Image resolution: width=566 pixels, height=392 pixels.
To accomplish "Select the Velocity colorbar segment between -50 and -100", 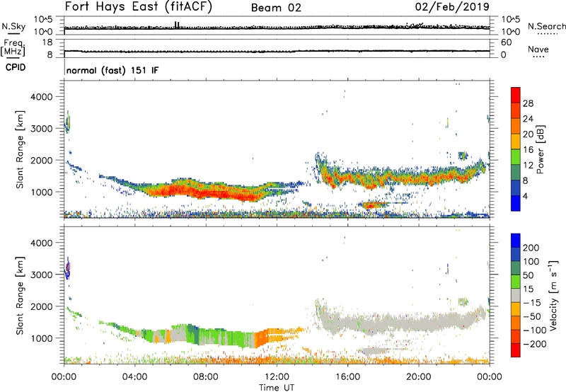I will (516, 323).
